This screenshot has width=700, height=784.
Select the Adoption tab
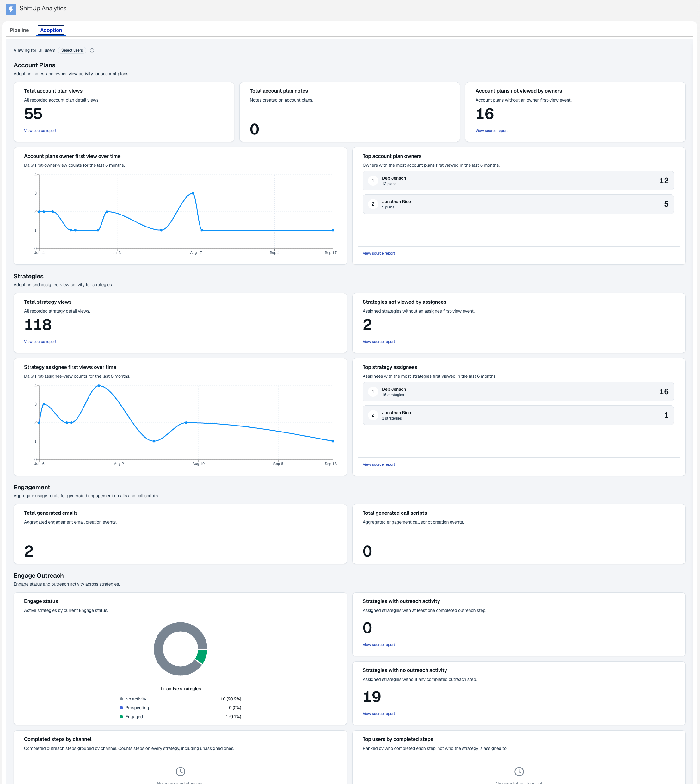coord(51,30)
